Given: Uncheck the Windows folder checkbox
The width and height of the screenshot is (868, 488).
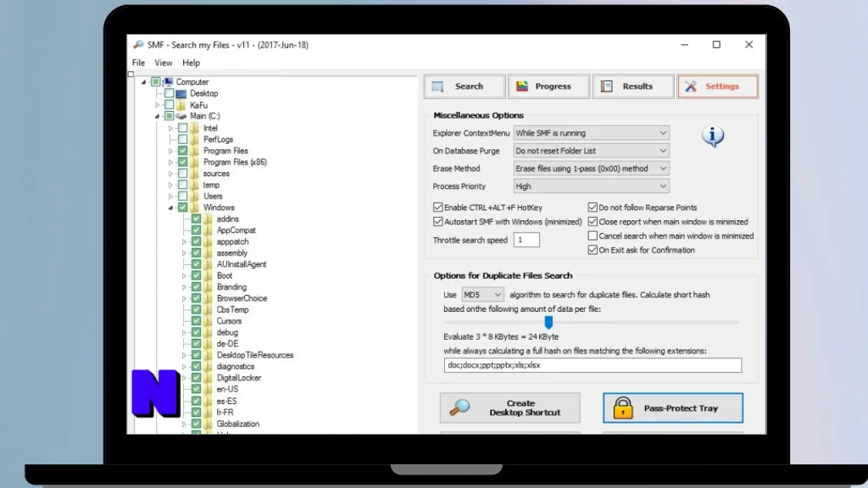Looking at the screenshot, I should 183,208.
